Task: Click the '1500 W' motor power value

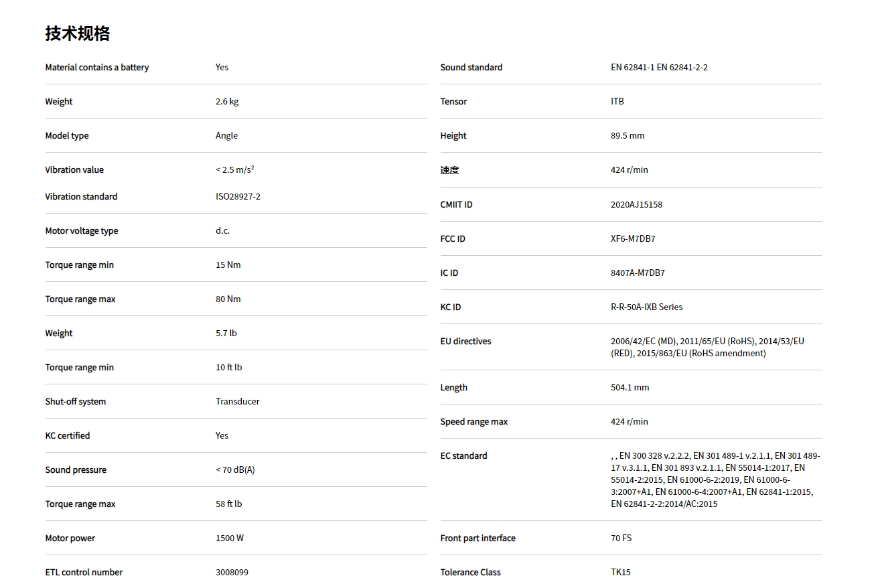Action: (x=230, y=538)
